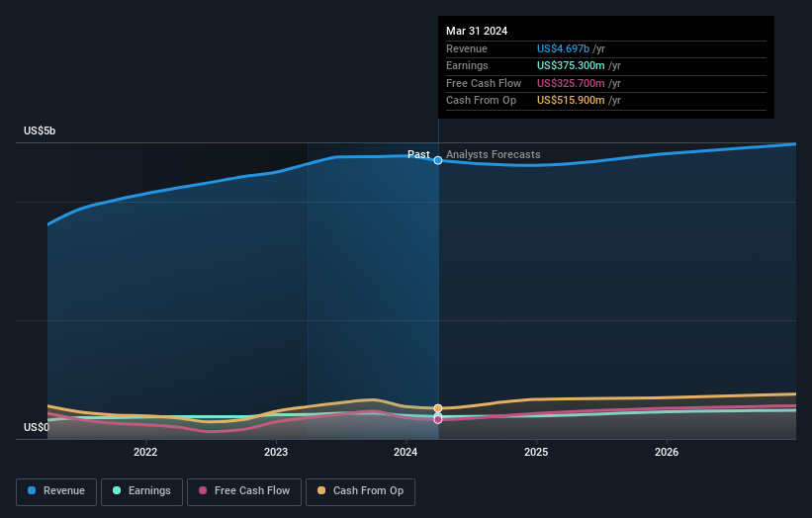Click the pink Free Cash Flow data point

(438, 420)
